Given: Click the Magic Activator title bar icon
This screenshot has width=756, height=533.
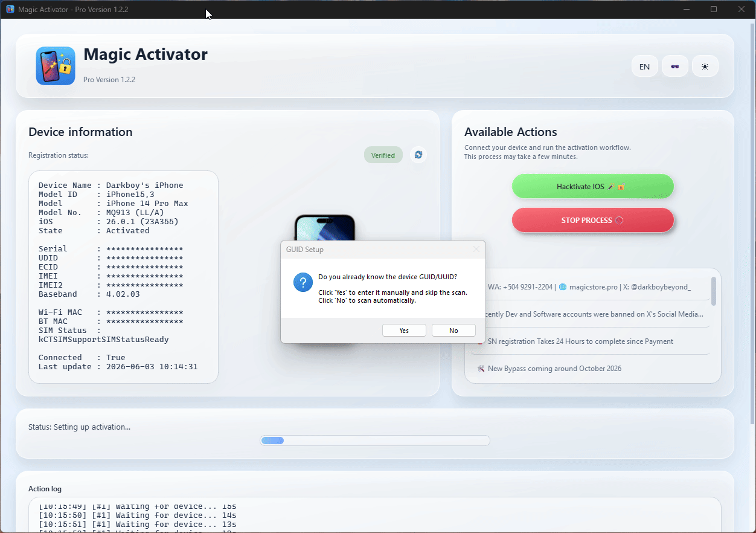Looking at the screenshot, I should pyautogui.click(x=10, y=10).
